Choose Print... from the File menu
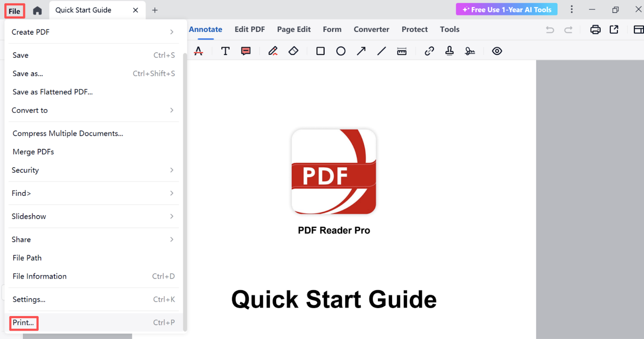644x339 pixels. pyautogui.click(x=23, y=323)
